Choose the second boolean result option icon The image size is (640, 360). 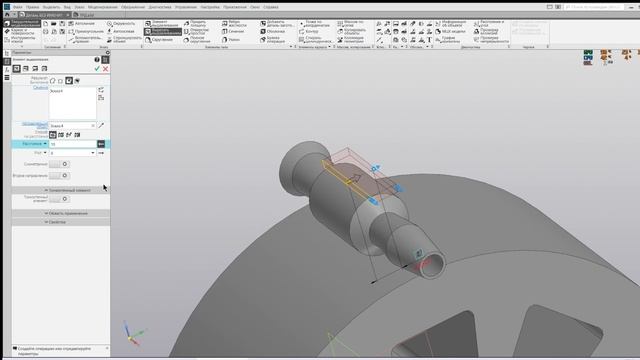point(60,81)
